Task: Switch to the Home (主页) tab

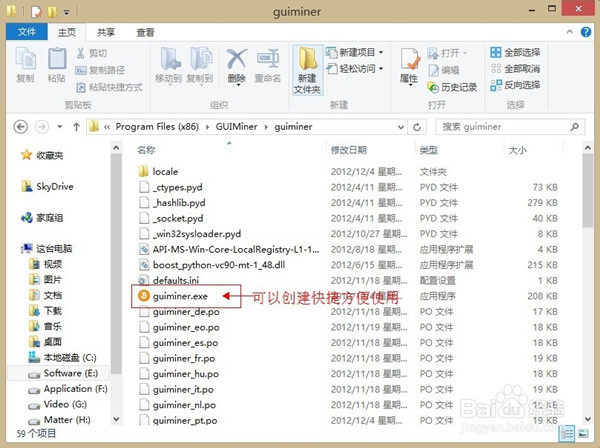Action: click(x=67, y=32)
